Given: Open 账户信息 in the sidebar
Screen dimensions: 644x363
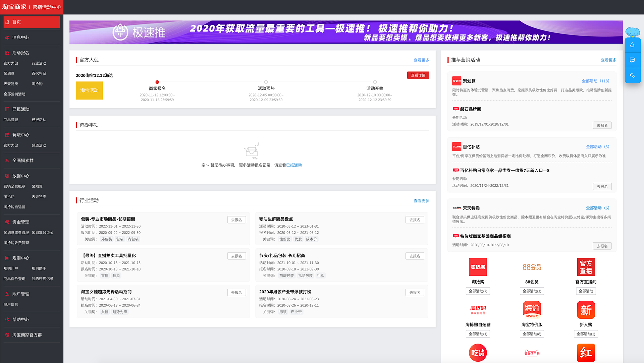Looking at the screenshot, I should [11, 304].
